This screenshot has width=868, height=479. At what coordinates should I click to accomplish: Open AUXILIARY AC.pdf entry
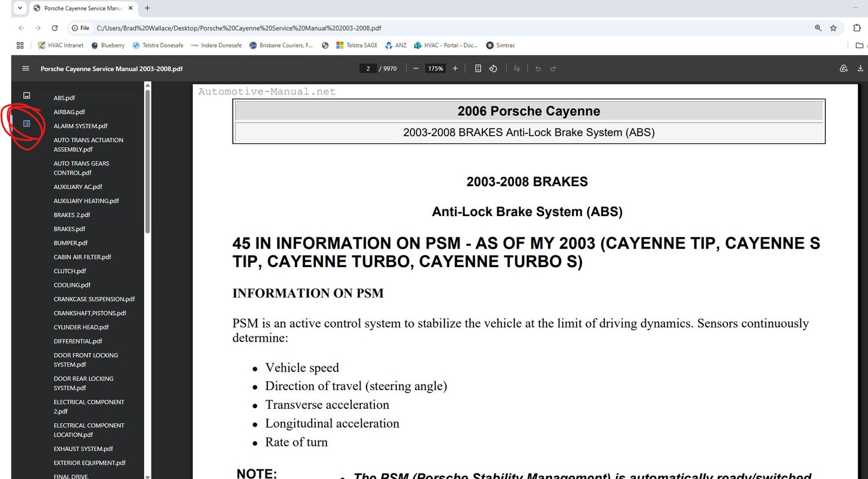tap(78, 187)
